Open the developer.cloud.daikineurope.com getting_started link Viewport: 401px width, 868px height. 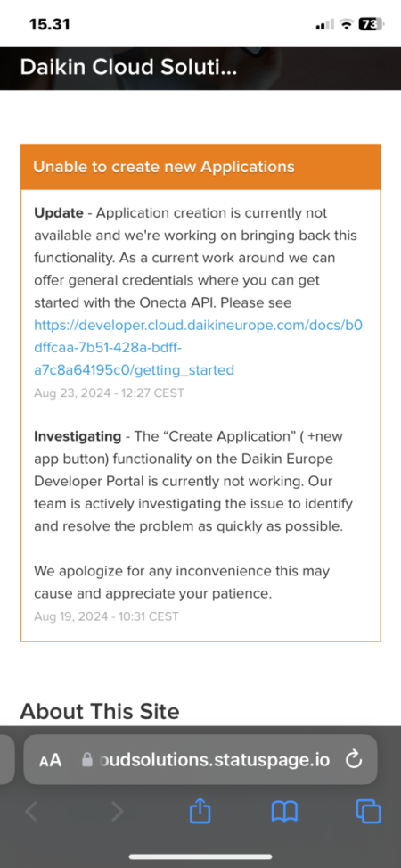tap(198, 347)
